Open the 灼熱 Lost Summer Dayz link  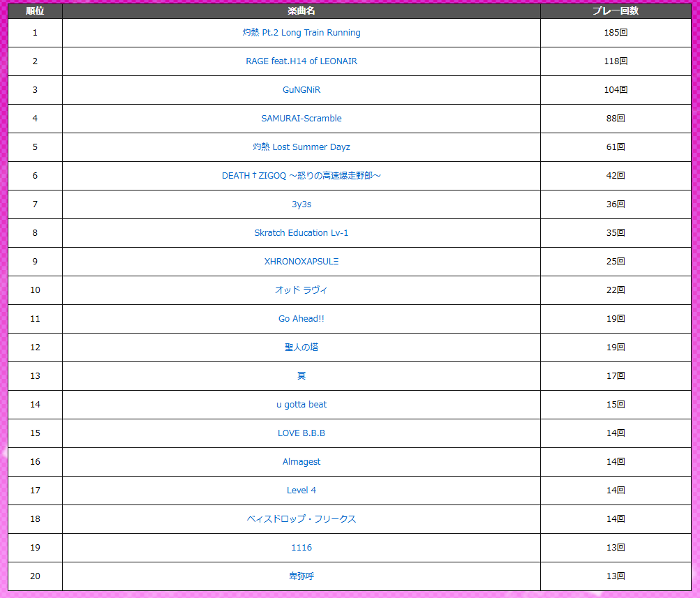click(301, 147)
